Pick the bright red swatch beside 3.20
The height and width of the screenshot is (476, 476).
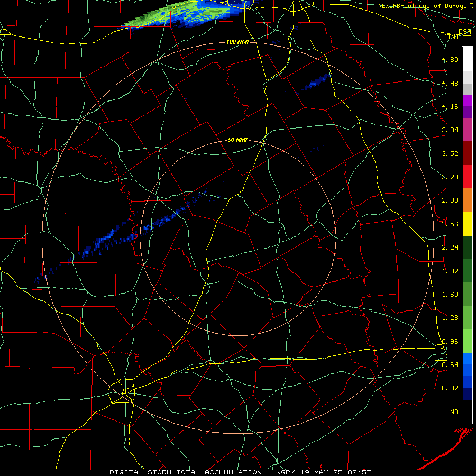pyautogui.click(x=467, y=177)
